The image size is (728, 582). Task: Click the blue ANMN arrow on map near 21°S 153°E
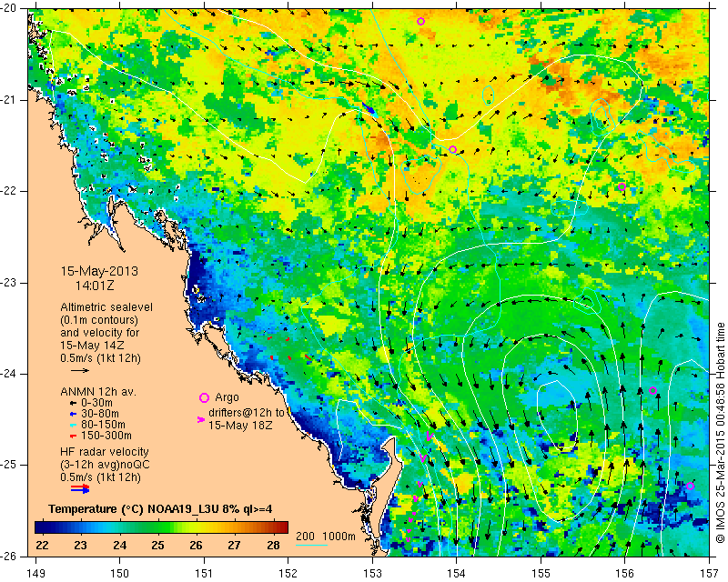pos(369,107)
